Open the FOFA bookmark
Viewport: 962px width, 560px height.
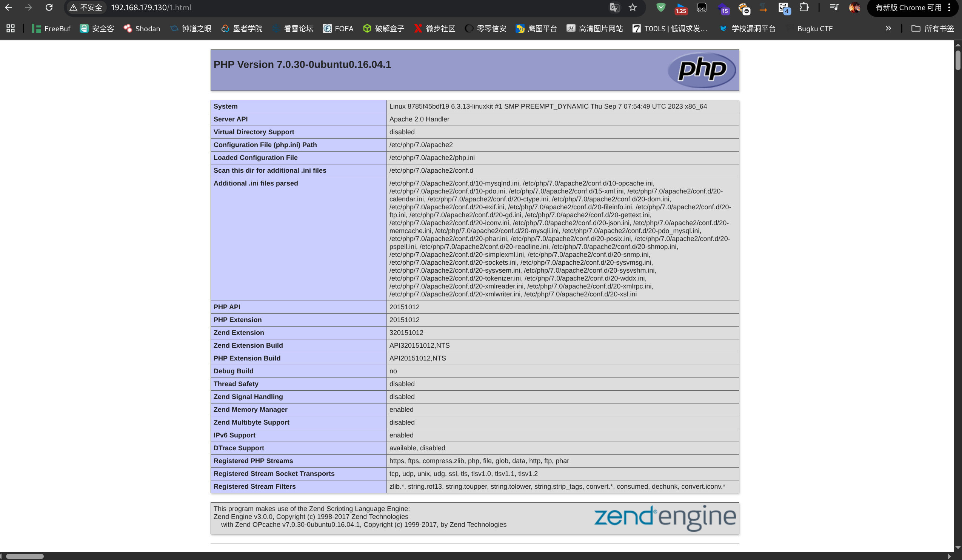(x=338, y=29)
